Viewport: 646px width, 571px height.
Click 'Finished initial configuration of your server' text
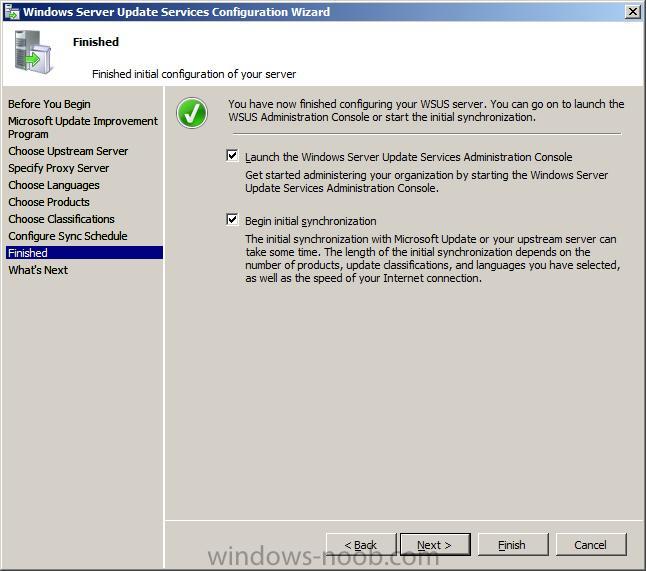(x=194, y=74)
